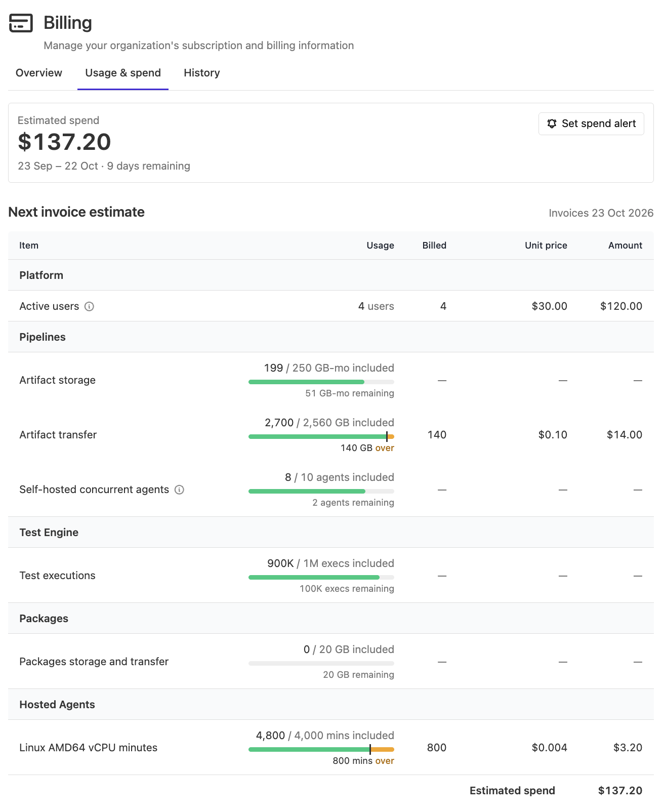This screenshot has width=664, height=812.
Task: Click the Self-hosted concurrent agents usage bar
Action: [321, 491]
